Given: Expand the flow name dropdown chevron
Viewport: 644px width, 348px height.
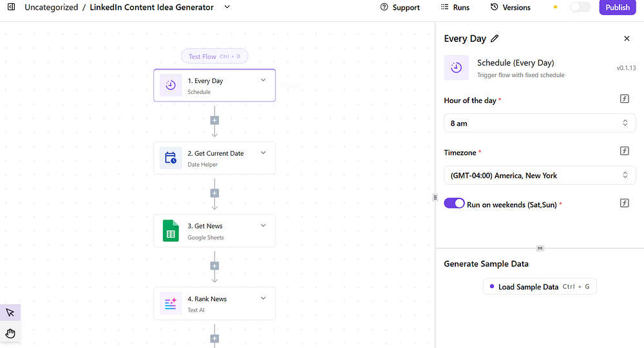Looking at the screenshot, I should coord(227,7).
